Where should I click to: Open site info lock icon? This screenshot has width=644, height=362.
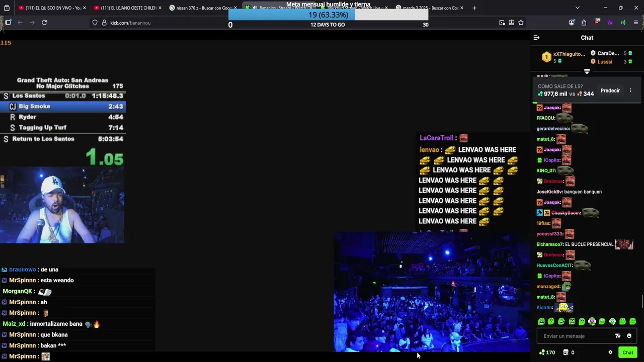tap(104, 23)
